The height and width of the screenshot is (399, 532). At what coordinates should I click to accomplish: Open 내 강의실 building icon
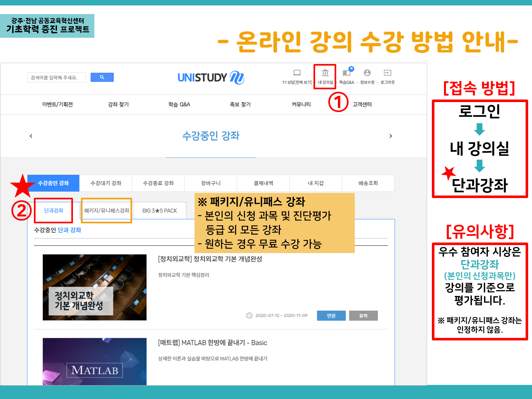click(x=325, y=73)
